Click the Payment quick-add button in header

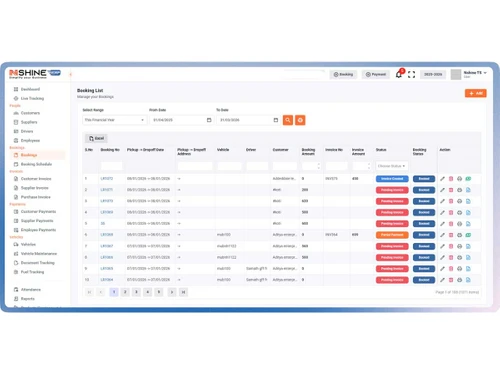(376, 74)
